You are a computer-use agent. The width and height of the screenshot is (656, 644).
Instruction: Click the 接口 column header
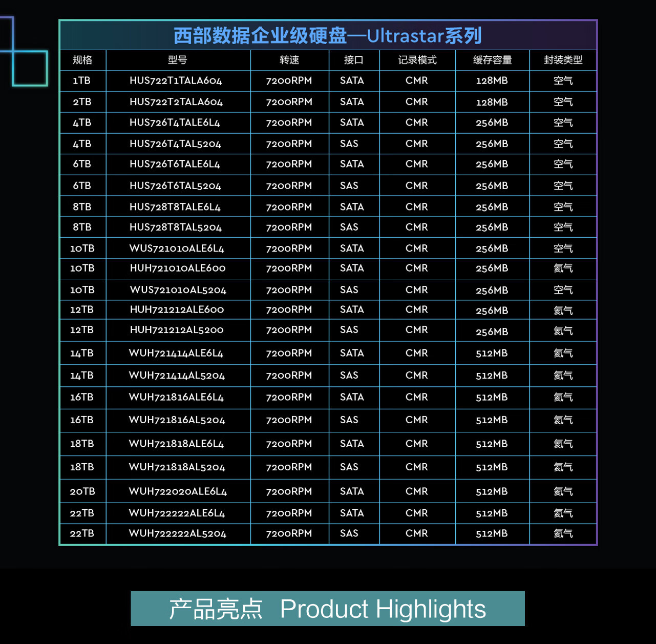[353, 60]
